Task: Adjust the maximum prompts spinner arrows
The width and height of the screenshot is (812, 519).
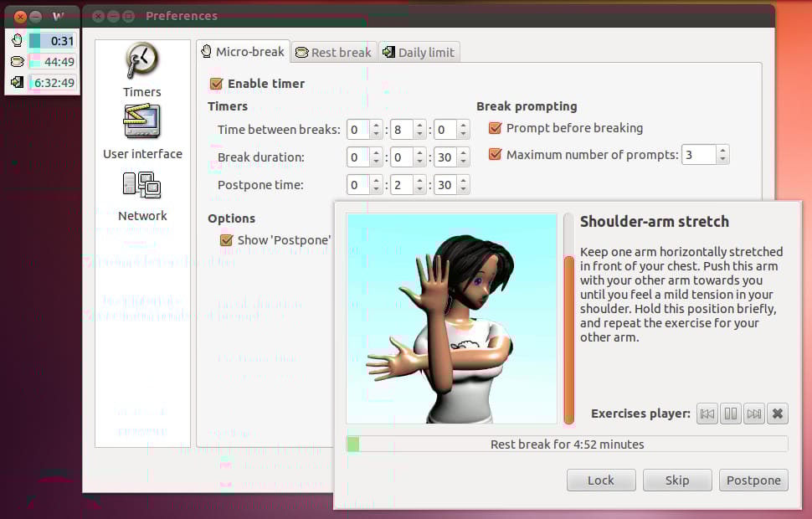Action: coord(722,154)
